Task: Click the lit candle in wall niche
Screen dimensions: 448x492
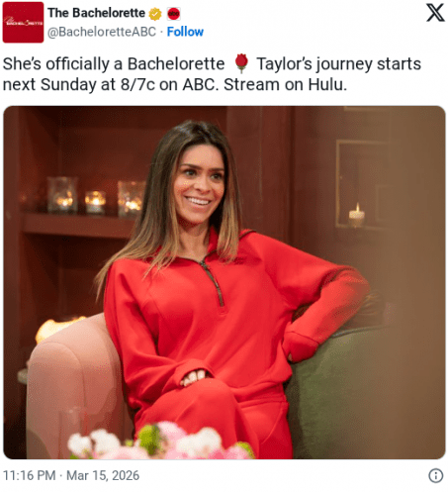Action: [356, 215]
